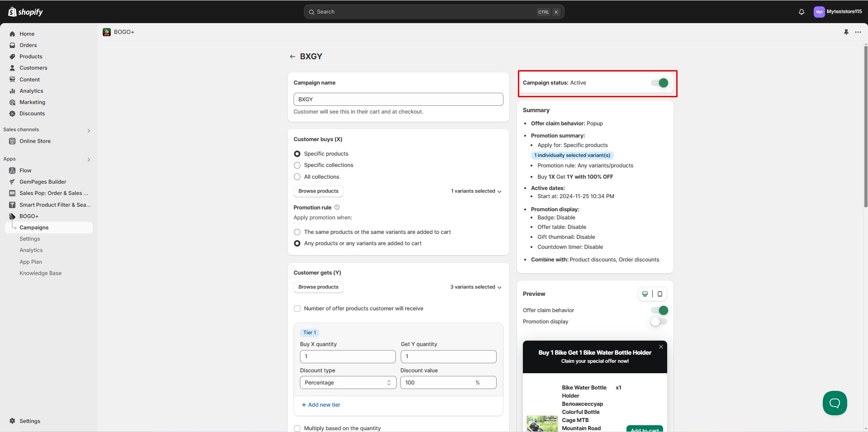Screen dimensions: 868x432
Task: Click the Promotion rule info icon
Action: 337,208
